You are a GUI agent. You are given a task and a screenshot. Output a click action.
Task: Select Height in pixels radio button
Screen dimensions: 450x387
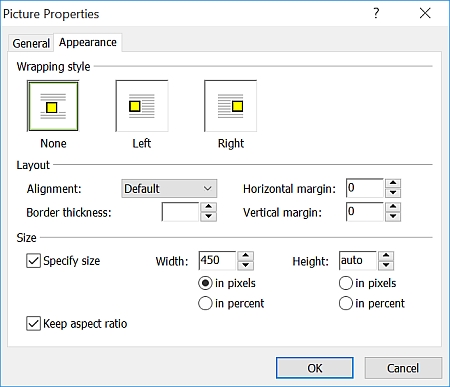[346, 283]
